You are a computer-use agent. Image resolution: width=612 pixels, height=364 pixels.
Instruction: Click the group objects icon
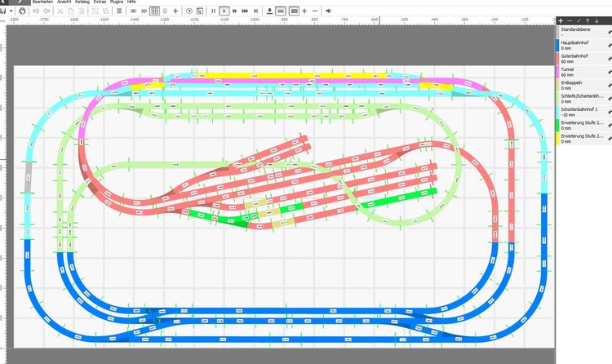[95, 11]
